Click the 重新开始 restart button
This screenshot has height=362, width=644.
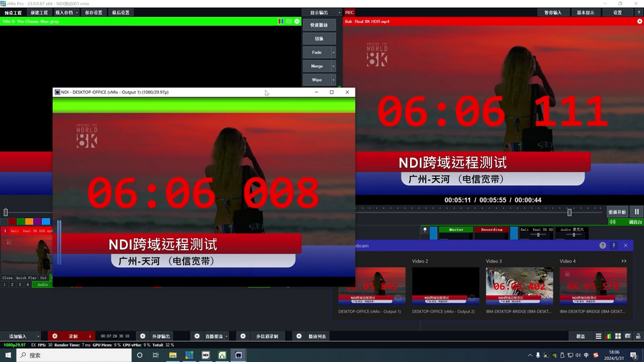click(x=617, y=212)
